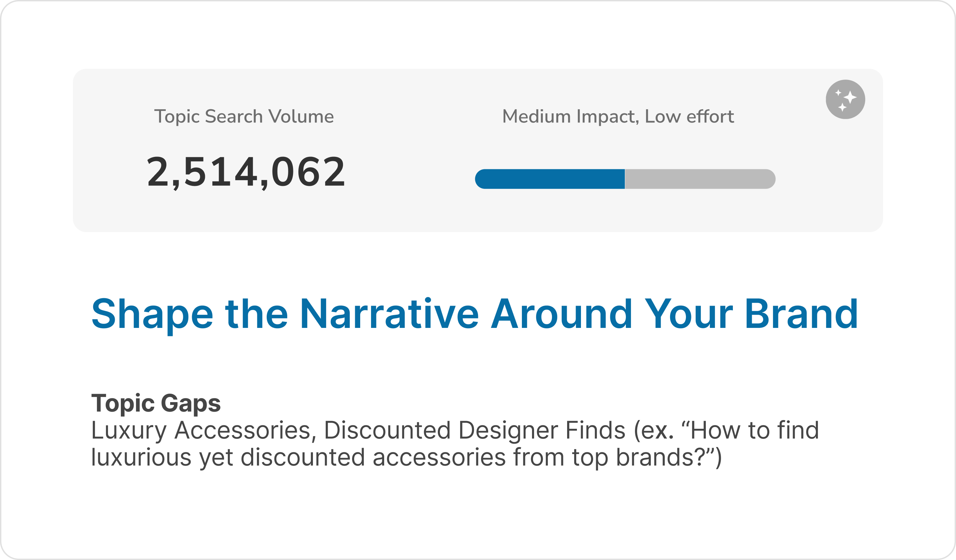Click the word "Narrative" in the headline
956x560 pixels.
tap(389, 314)
